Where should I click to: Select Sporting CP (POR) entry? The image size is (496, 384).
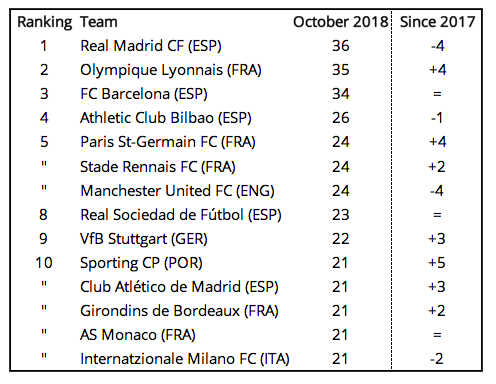tap(141, 263)
